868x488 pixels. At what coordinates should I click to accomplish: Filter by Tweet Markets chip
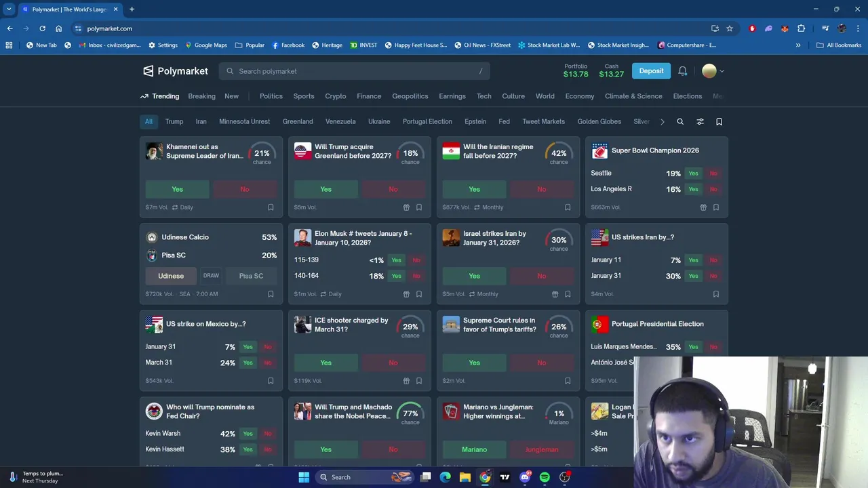pos(544,121)
